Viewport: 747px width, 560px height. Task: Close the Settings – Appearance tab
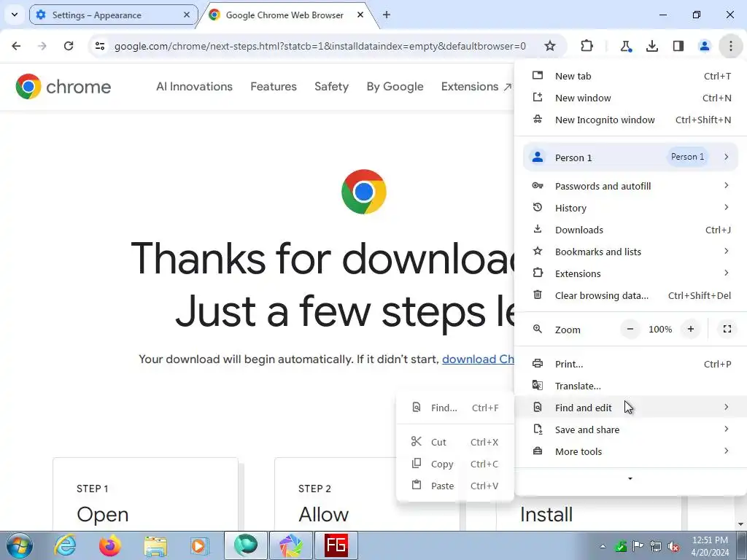click(187, 15)
